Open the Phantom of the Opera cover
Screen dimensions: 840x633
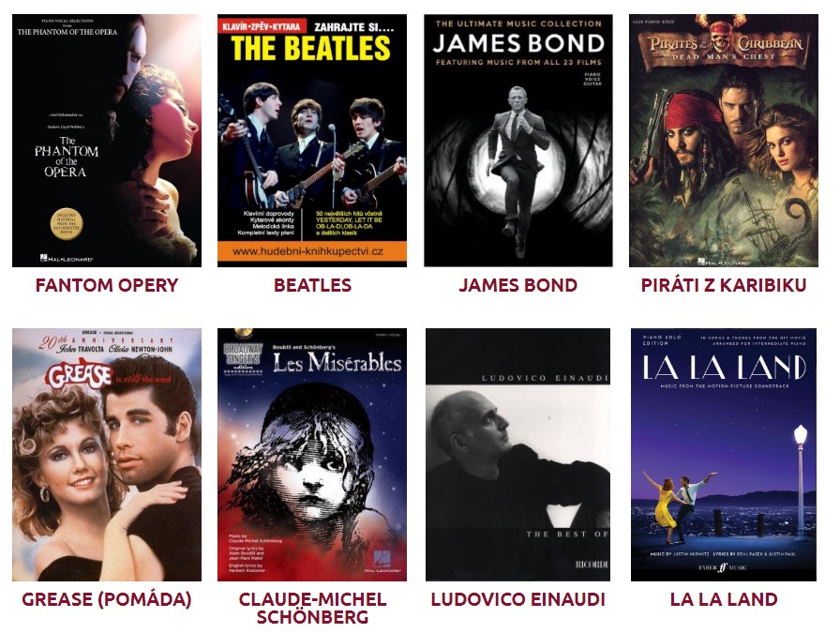(107, 141)
